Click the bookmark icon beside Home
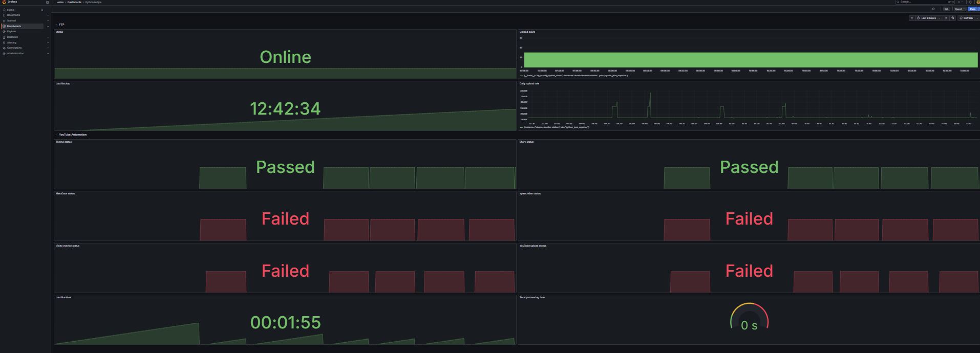The width and height of the screenshot is (980, 353). point(42,10)
